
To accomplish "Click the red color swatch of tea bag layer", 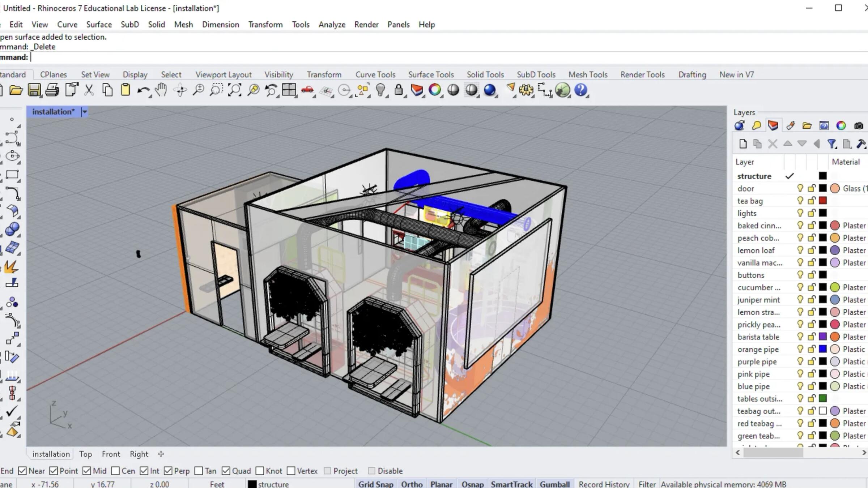I will 823,201.
